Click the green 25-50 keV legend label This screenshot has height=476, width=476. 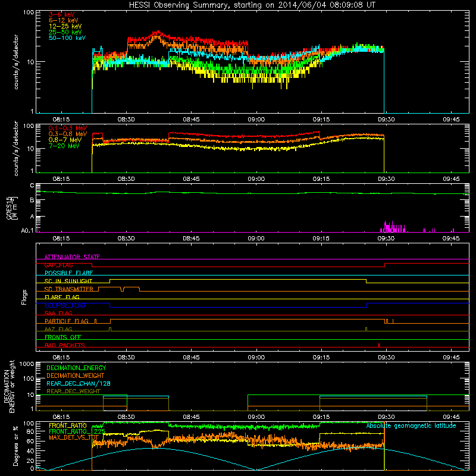pyautogui.click(x=65, y=32)
